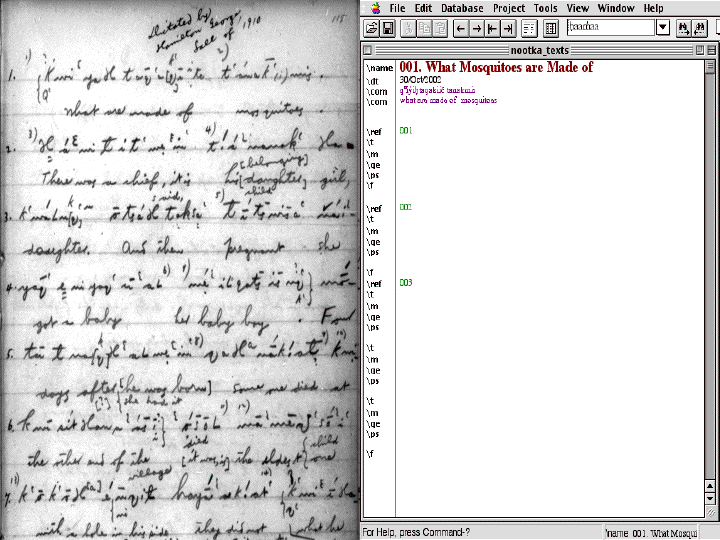Click the Paste clipboard icon
The width and height of the screenshot is (720, 540).
click(x=440, y=28)
